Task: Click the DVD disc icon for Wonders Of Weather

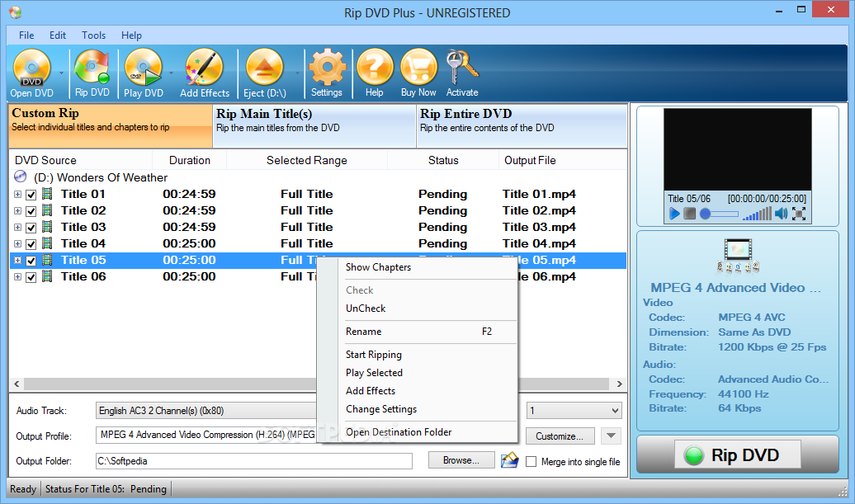Action: point(20,177)
